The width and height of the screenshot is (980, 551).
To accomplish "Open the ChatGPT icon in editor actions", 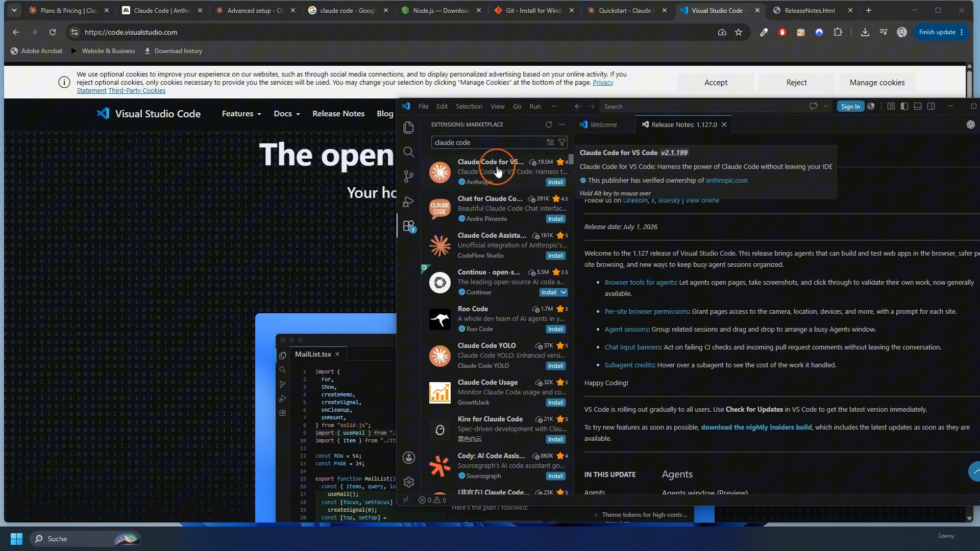I will (971, 124).
